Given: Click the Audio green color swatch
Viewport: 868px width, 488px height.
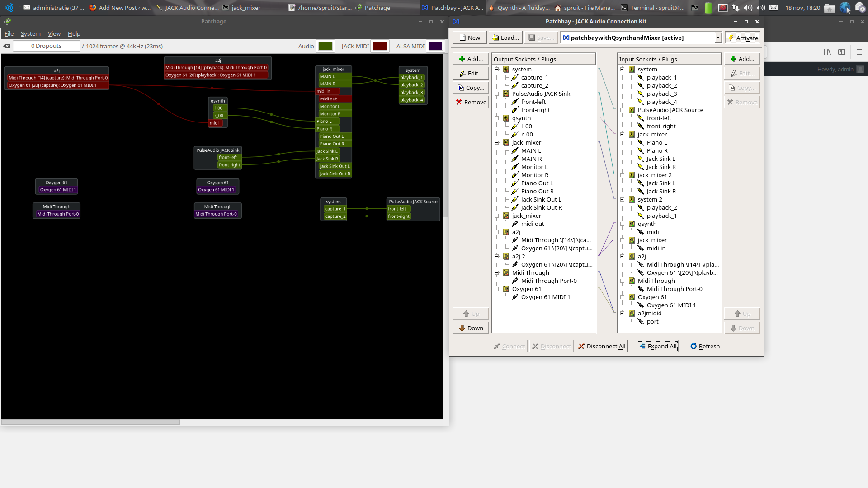Looking at the screenshot, I should (x=325, y=46).
